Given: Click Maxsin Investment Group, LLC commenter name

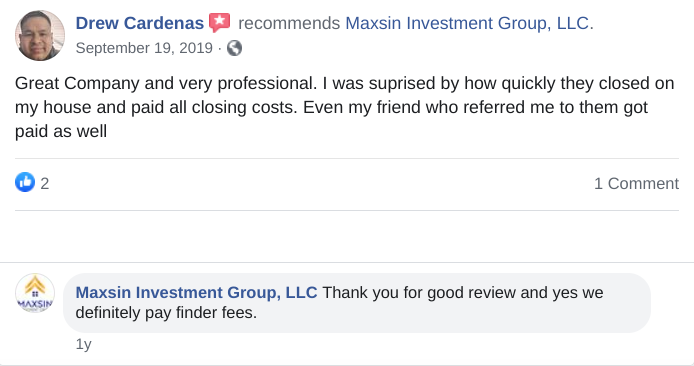Looking at the screenshot, I should coord(196,293).
